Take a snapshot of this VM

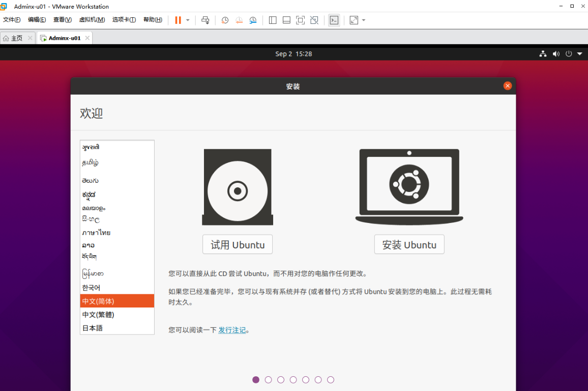click(x=225, y=20)
